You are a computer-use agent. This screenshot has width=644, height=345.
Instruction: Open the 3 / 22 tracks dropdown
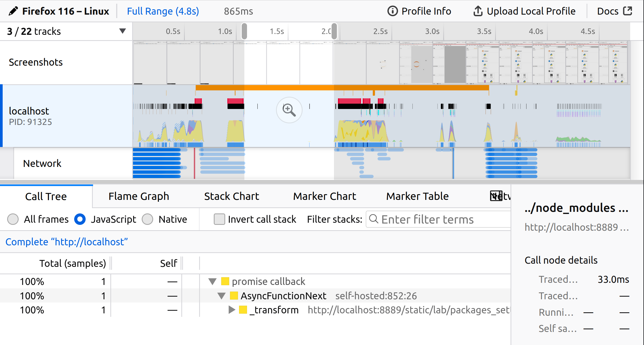(x=122, y=31)
